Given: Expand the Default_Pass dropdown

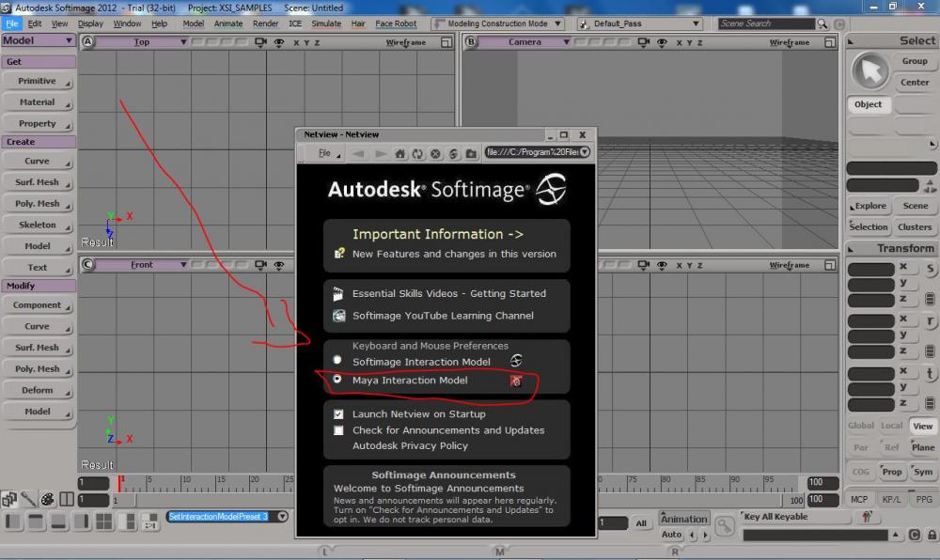Looking at the screenshot, I should coord(639,23).
